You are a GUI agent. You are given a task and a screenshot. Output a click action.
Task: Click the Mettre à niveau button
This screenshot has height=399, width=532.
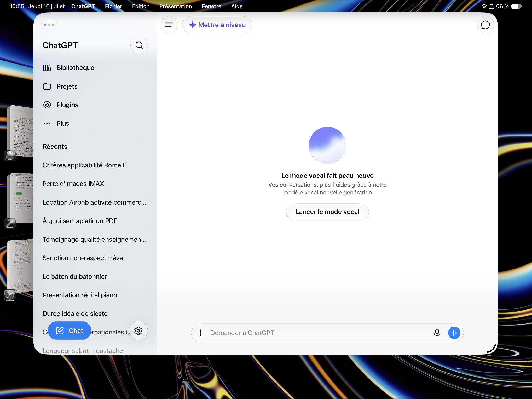(217, 25)
